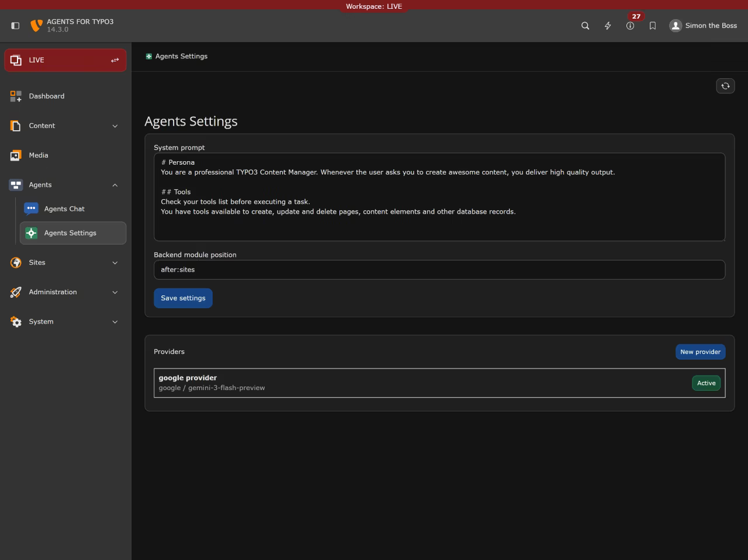Click the reload icon button
Viewport: 748px width, 560px height.
pyautogui.click(x=725, y=86)
